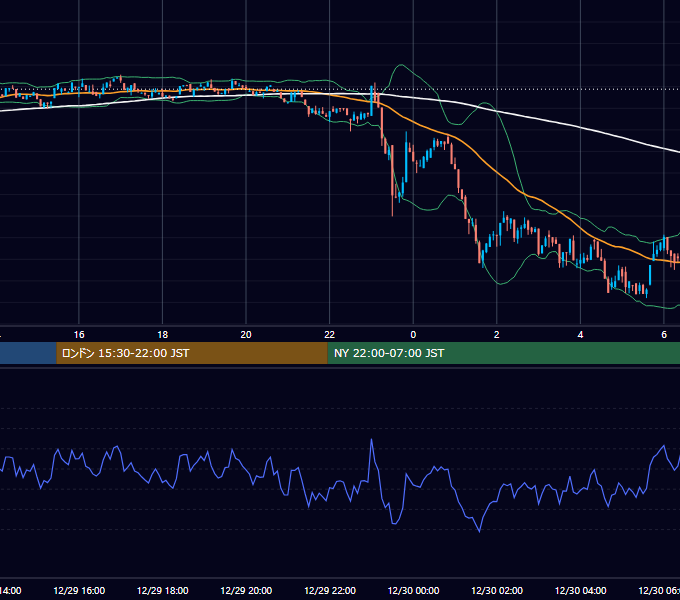
Task: Click hour label 16 on upper axis
Action: (x=79, y=335)
